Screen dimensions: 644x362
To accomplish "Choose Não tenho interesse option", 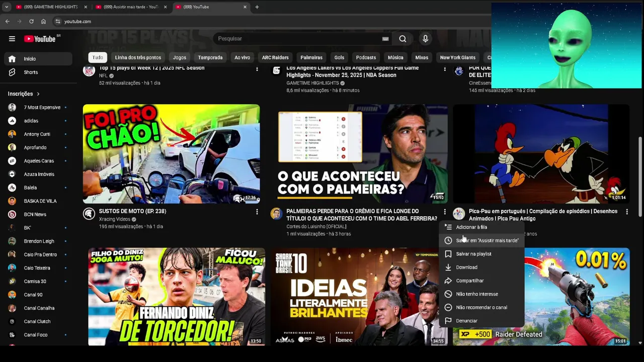I will point(481,294).
